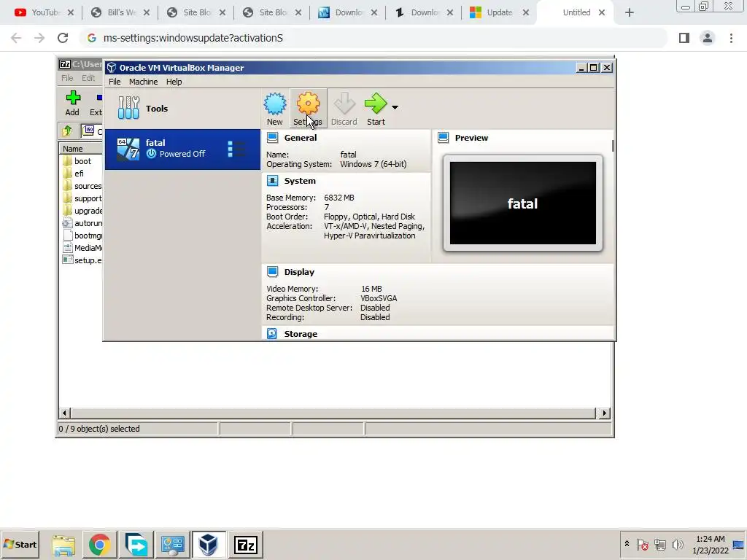Click the Discard toolbar icon
Image resolution: width=747 pixels, height=560 pixels.
click(x=344, y=109)
